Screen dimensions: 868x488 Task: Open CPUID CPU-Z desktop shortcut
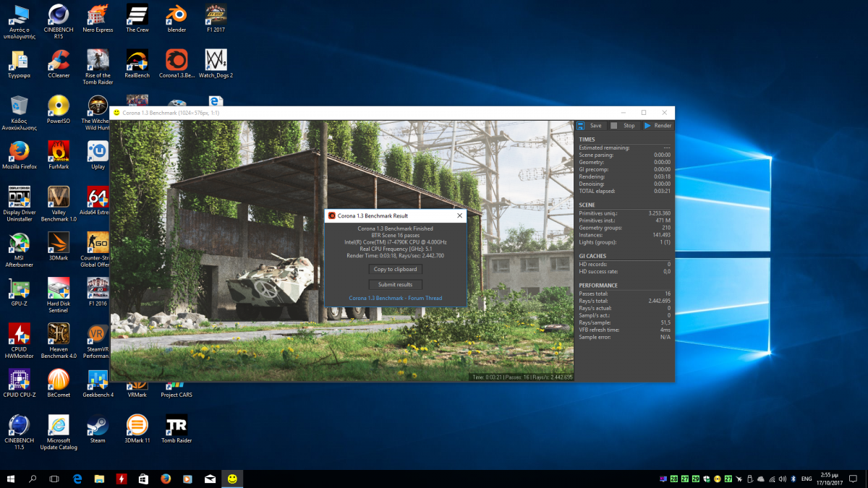[x=20, y=383]
